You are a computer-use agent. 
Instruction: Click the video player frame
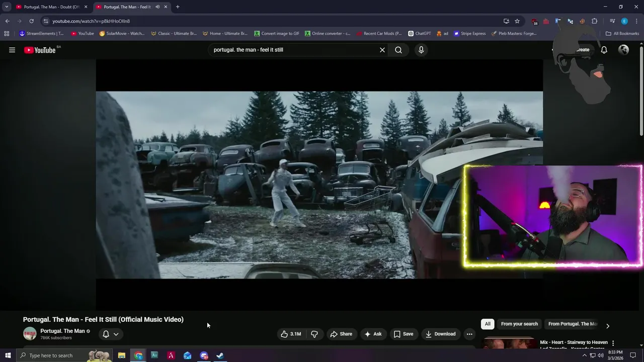319,185
